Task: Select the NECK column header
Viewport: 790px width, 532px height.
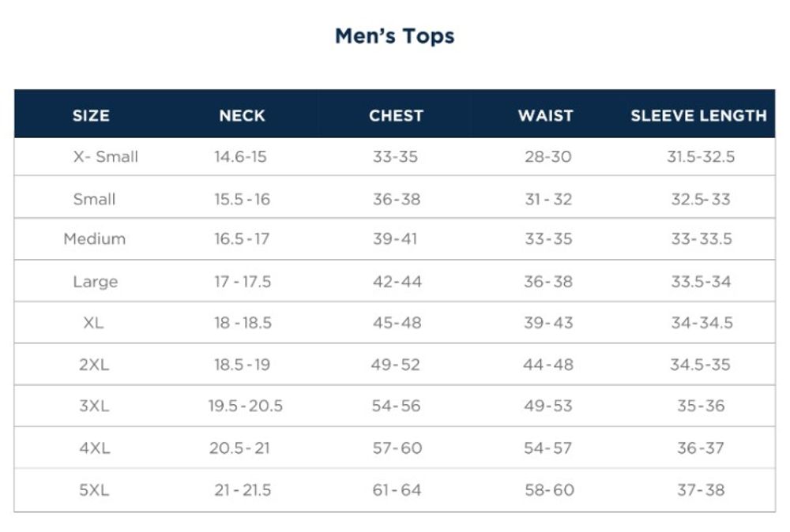Action: click(242, 115)
